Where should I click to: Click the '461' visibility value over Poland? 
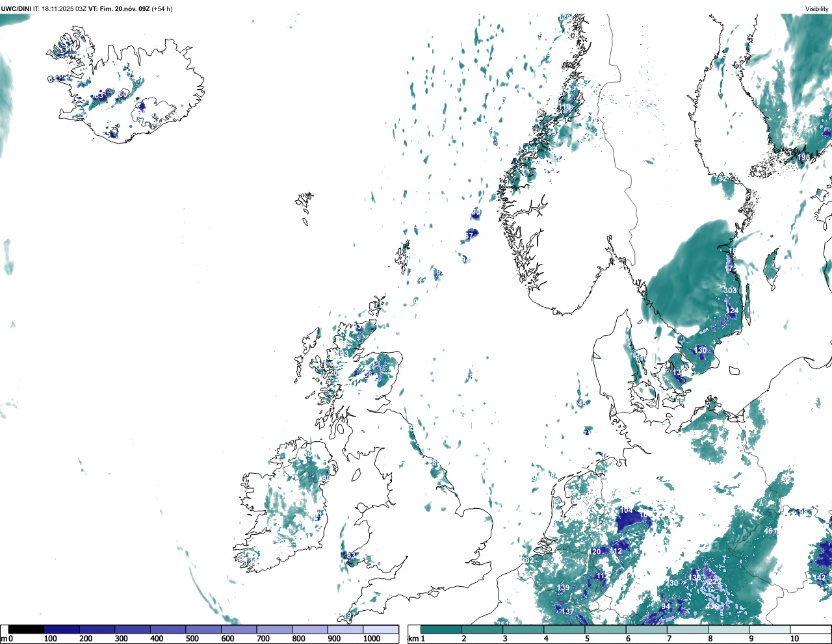[x=770, y=531]
